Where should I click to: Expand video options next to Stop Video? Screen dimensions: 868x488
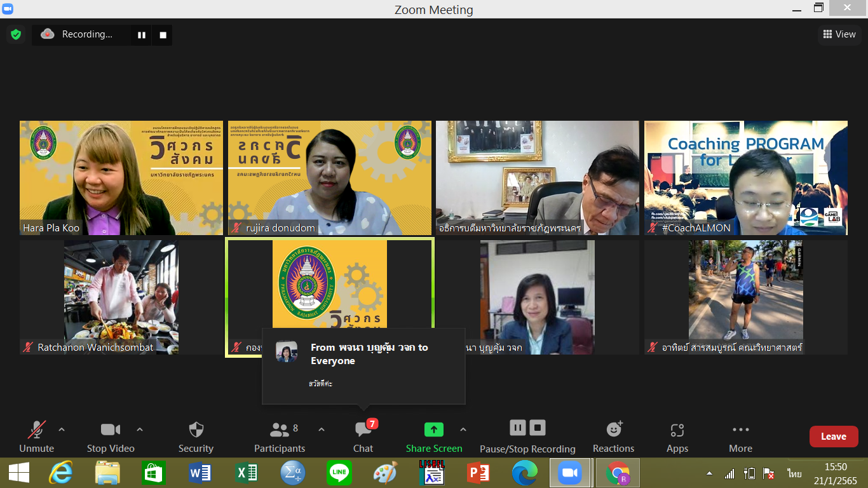point(140,430)
